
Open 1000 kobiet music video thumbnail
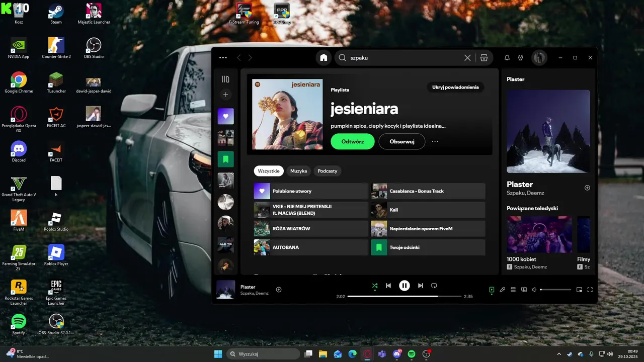(539, 234)
